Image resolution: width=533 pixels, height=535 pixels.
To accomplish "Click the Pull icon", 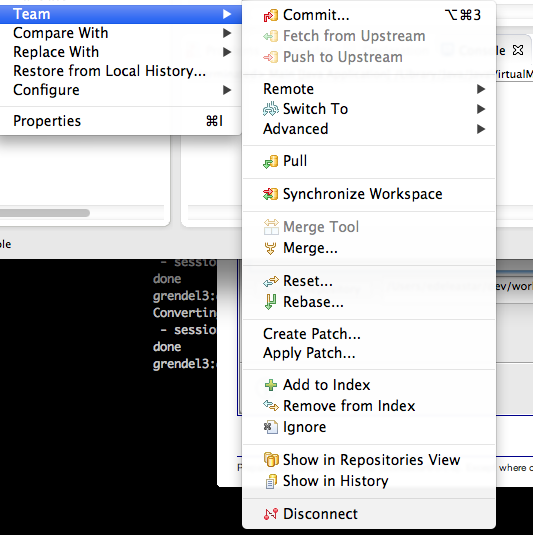I will tap(271, 161).
